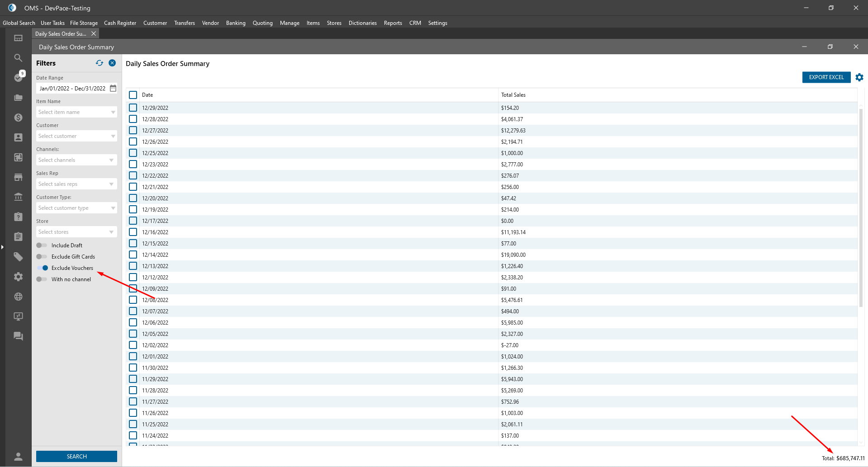Open the Select stores dropdown

tap(76, 232)
